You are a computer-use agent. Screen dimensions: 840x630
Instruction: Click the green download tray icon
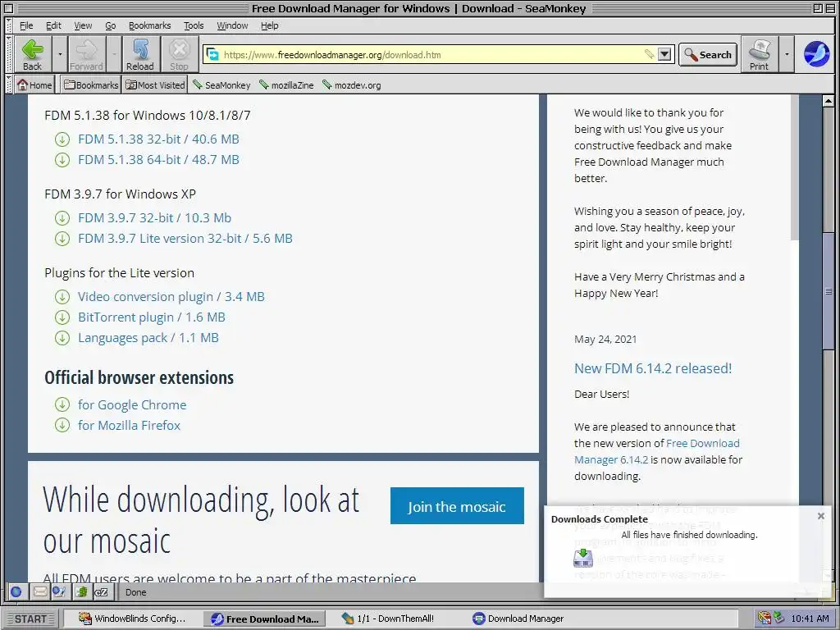[x=779, y=619]
